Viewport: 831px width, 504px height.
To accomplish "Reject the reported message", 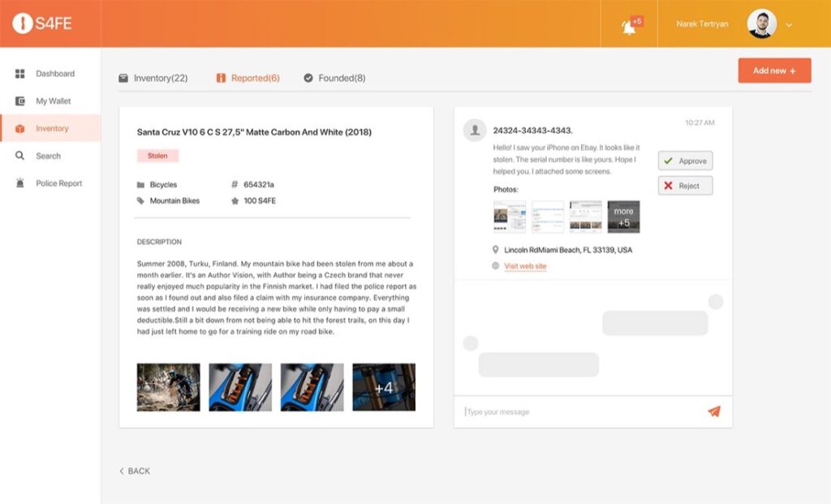I will click(685, 186).
